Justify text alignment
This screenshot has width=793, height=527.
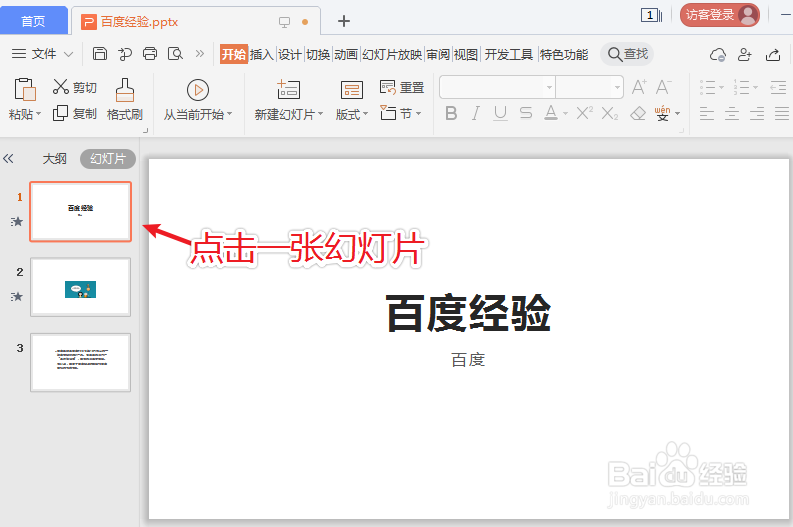(781, 113)
